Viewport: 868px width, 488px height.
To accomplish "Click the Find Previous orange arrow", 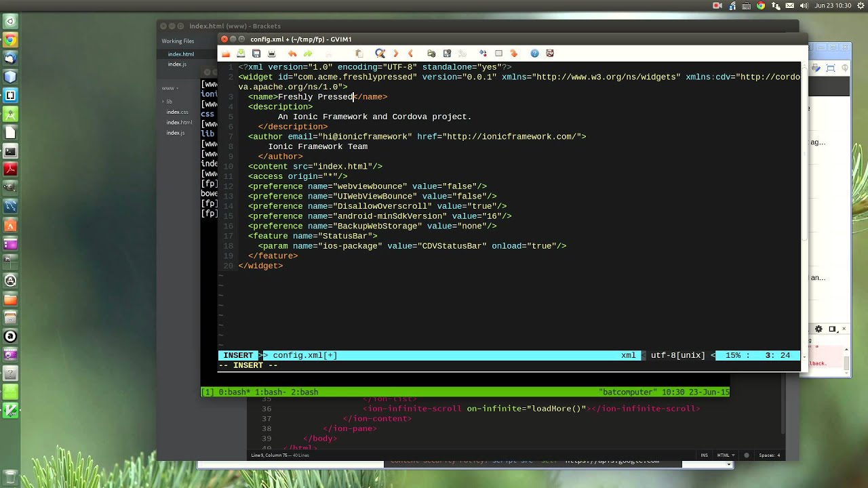I will point(410,54).
